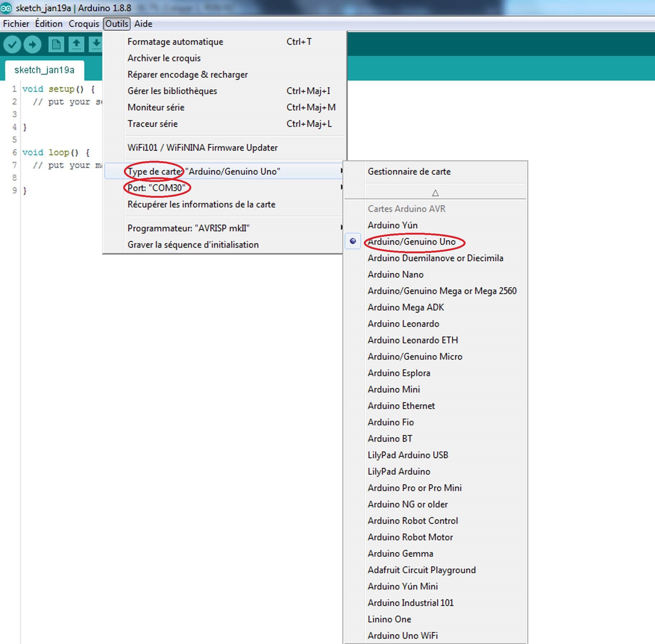Click the New sketch toolbar icon
The width and height of the screenshot is (655, 644).
(56, 44)
